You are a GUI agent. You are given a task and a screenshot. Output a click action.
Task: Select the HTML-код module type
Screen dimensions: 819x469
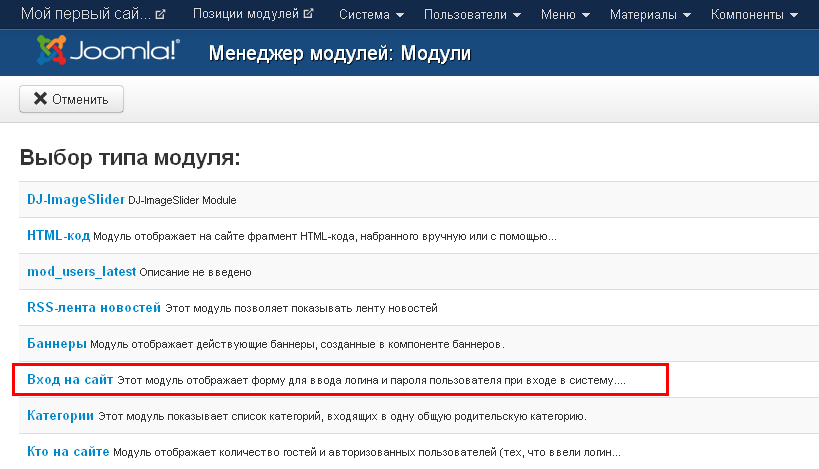click(x=58, y=236)
